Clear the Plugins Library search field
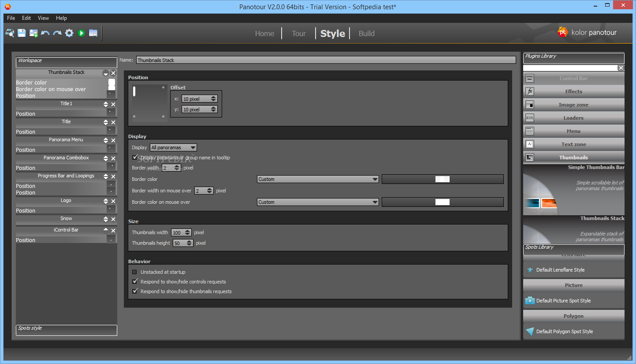 (x=621, y=68)
